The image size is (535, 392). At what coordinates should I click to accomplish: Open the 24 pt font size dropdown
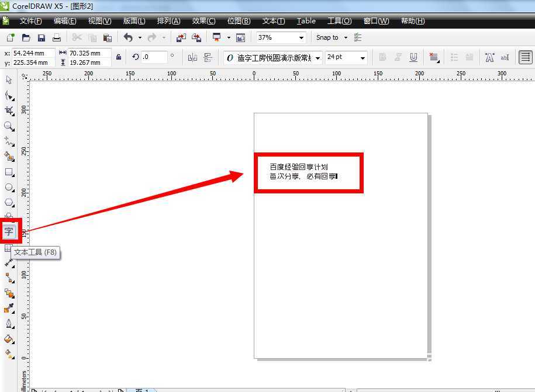tap(363, 58)
